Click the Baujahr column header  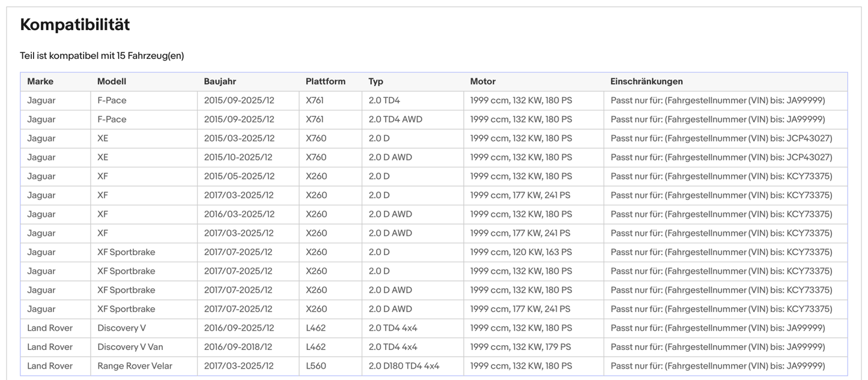(x=220, y=82)
